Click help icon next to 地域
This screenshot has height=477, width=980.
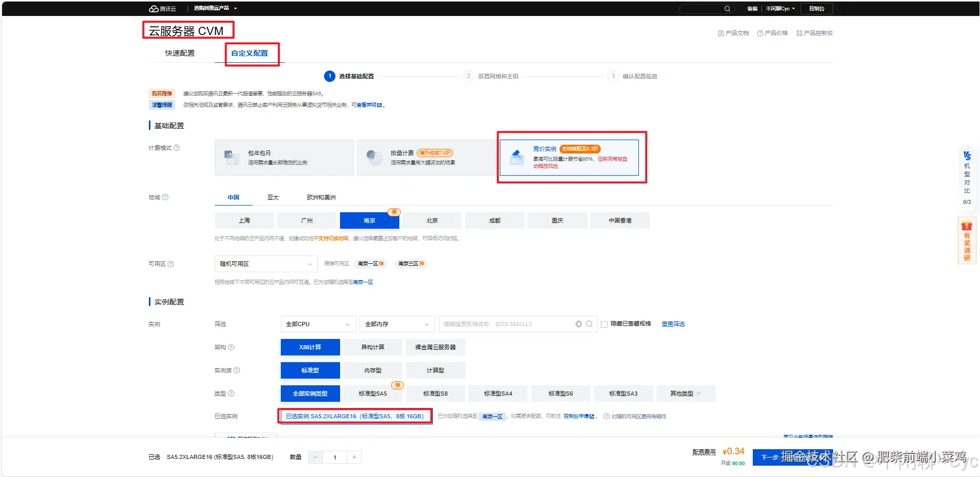tap(165, 197)
